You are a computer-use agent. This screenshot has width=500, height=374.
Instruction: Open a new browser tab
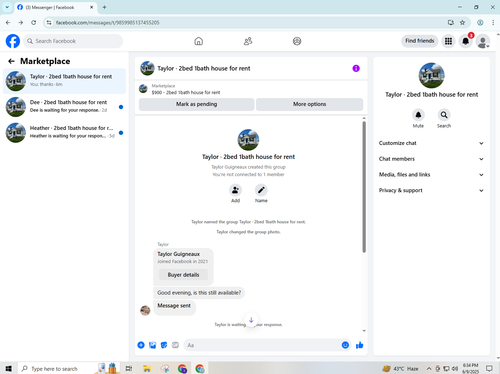pos(104,7)
